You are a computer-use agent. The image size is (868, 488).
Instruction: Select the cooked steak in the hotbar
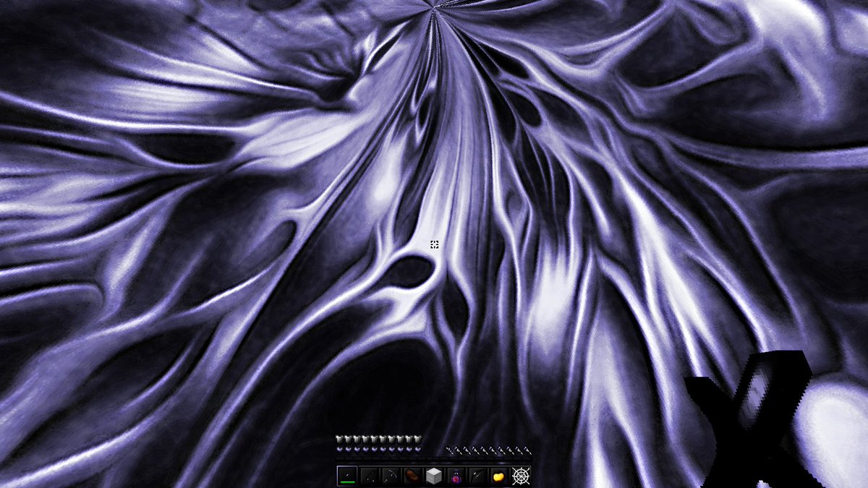(412, 476)
